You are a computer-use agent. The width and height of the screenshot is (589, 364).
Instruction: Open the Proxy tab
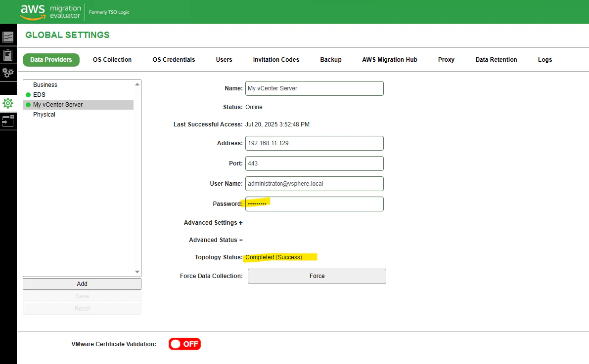pos(446,60)
